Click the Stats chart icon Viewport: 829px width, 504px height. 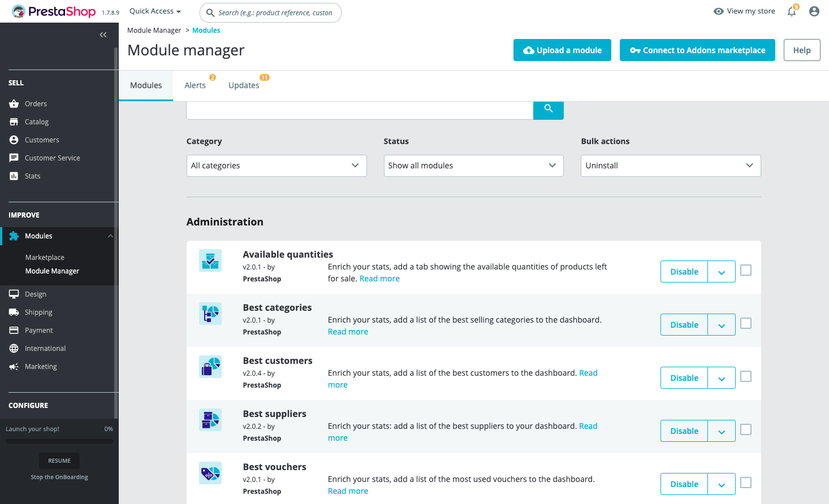14,176
